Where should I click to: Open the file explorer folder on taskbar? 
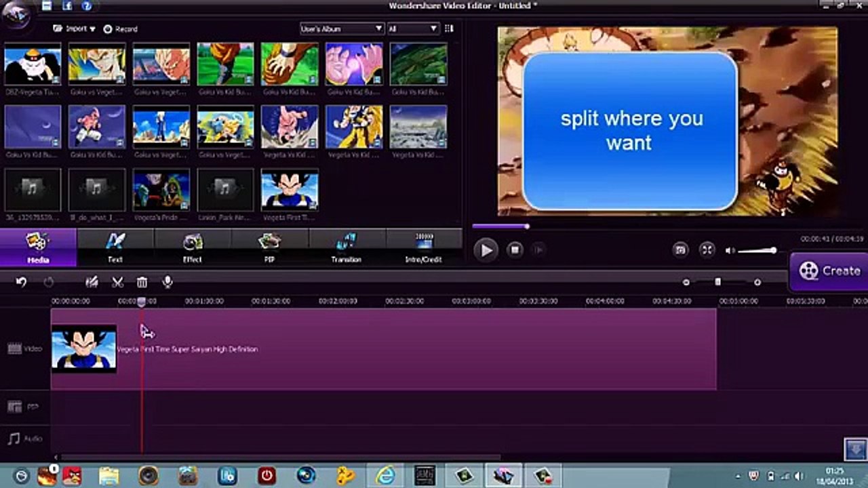click(108, 475)
